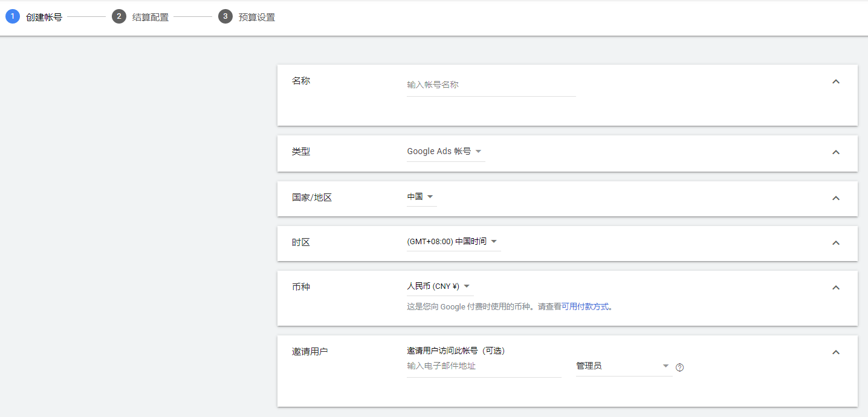The image size is (868, 417).
Task: Click the 币种 section label
Action: [301, 287]
